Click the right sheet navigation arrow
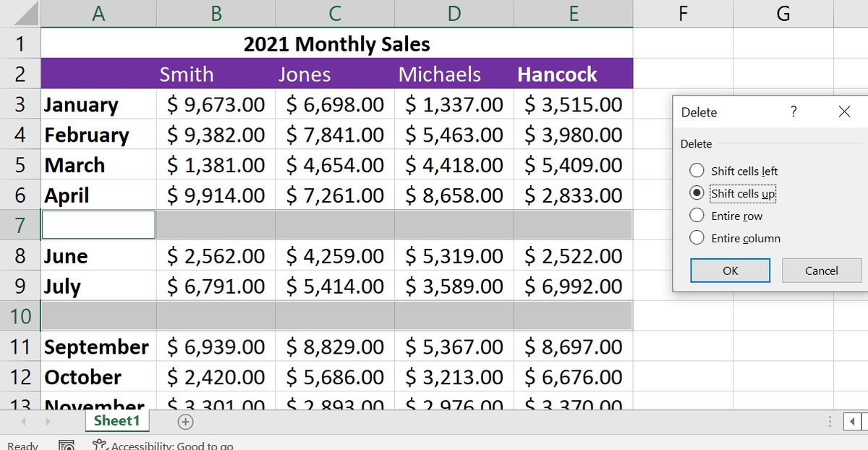This screenshot has height=450, width=868. click(48, 421)
